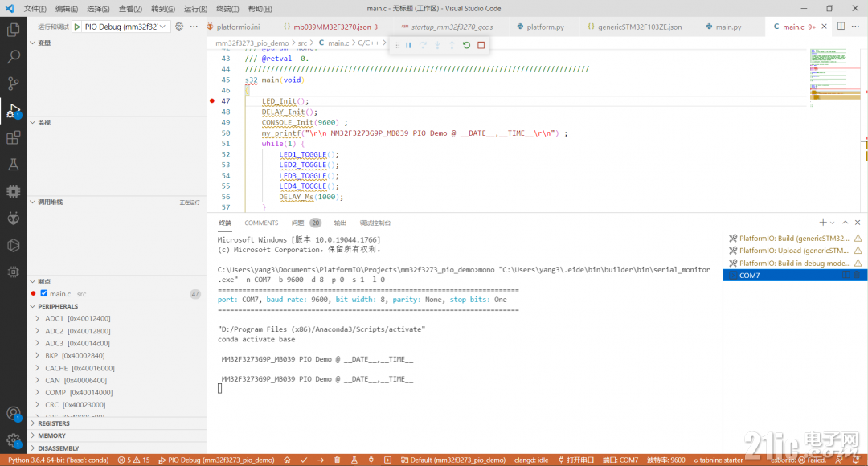
Task: Split the editor to the right
Action: click(x=841, y=26)
